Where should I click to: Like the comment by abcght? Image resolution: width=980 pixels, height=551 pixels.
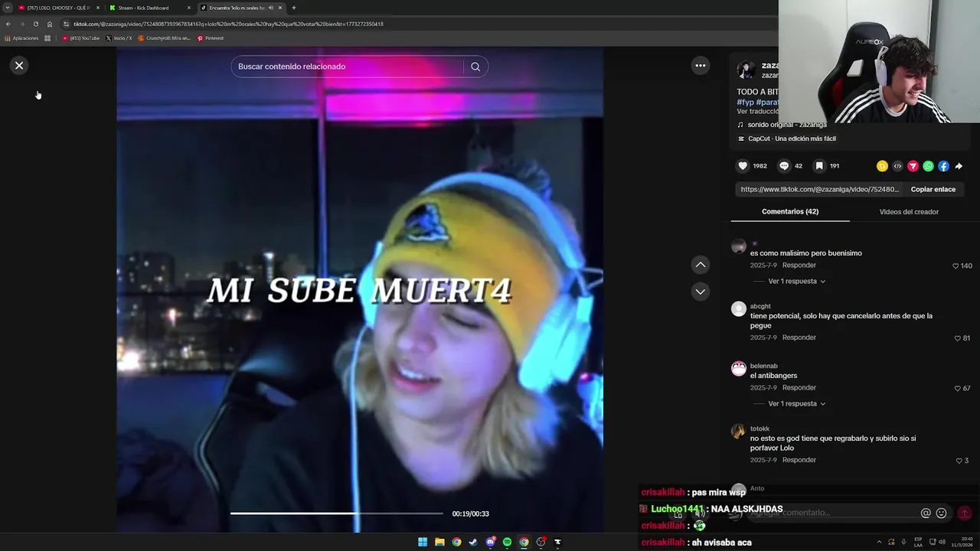click(x=957, y=338)
